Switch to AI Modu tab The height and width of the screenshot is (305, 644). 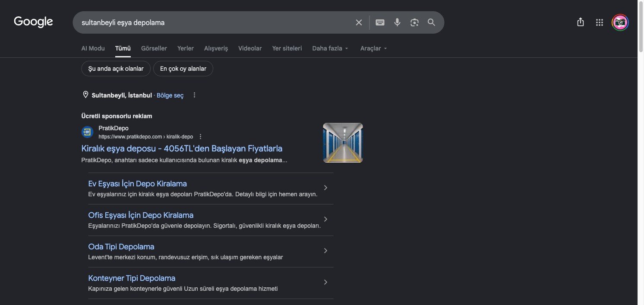(93, 48)
